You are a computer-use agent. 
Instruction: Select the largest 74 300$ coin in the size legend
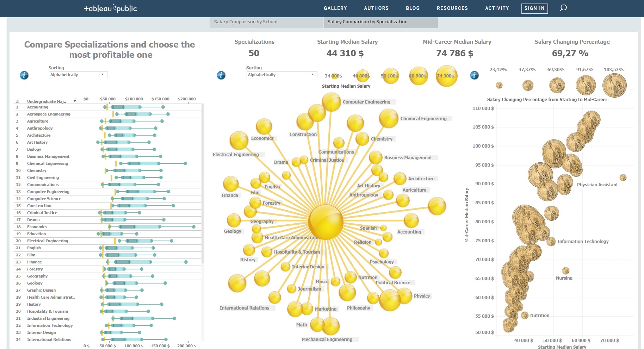(446, 75)
